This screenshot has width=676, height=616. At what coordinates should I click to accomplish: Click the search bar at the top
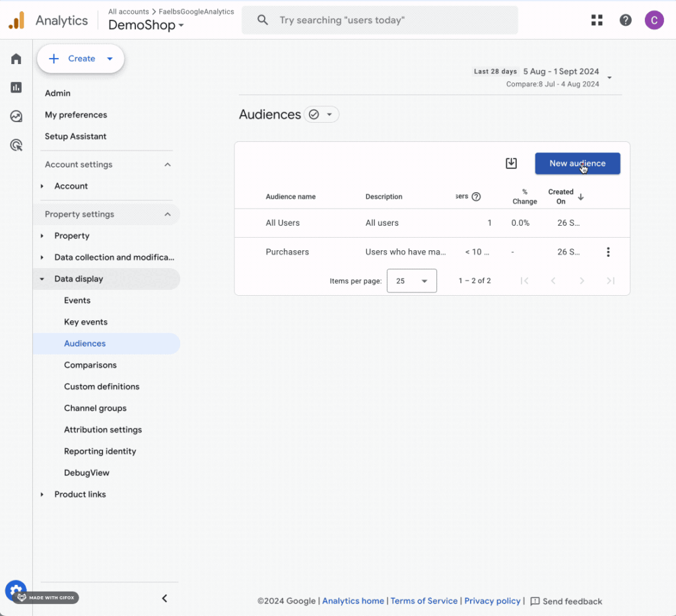(x=380, y=20)
